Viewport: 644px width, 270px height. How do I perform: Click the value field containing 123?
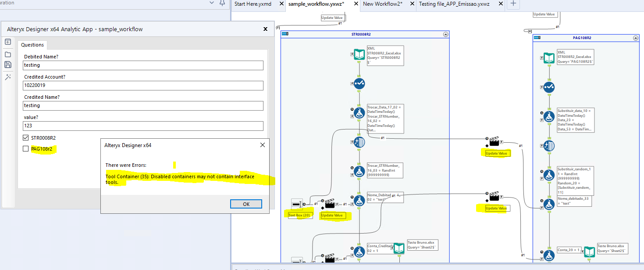(143, 126)
